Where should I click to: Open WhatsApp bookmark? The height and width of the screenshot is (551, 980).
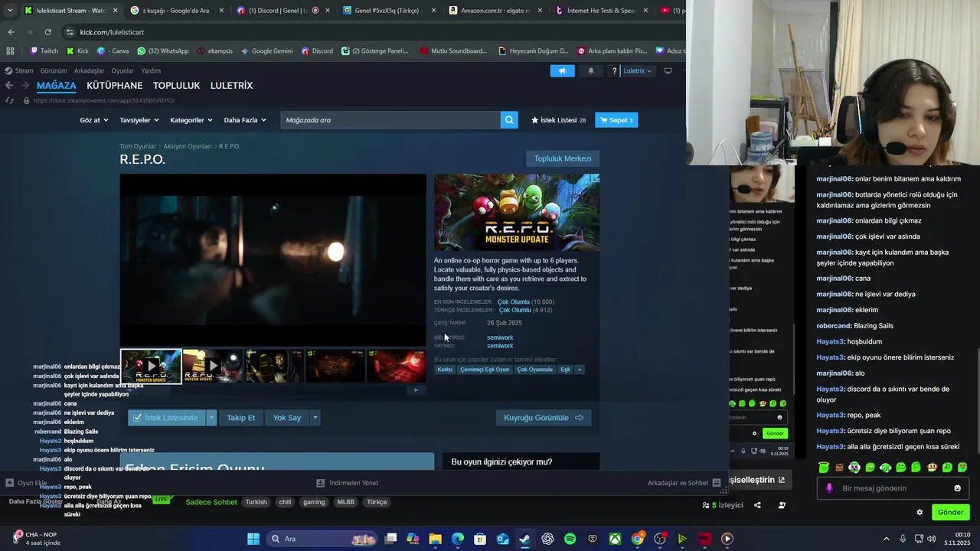163,51
